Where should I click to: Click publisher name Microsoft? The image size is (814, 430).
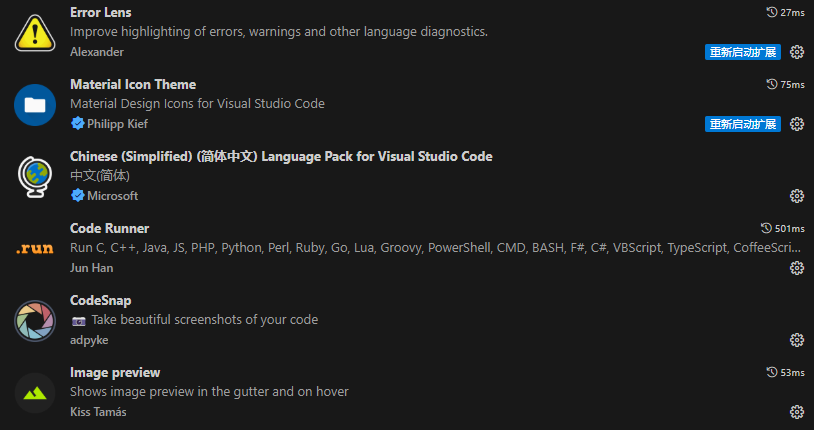(113, 196)
